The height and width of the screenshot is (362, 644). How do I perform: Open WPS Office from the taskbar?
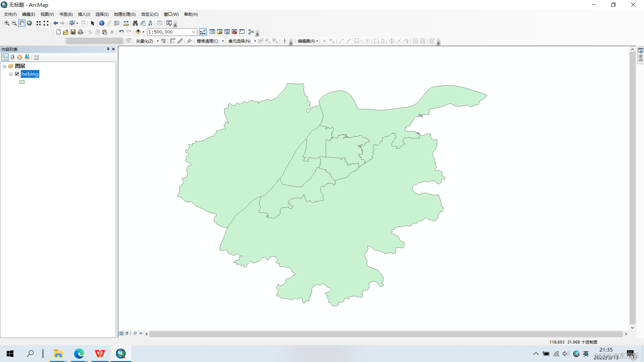point(100,354)
